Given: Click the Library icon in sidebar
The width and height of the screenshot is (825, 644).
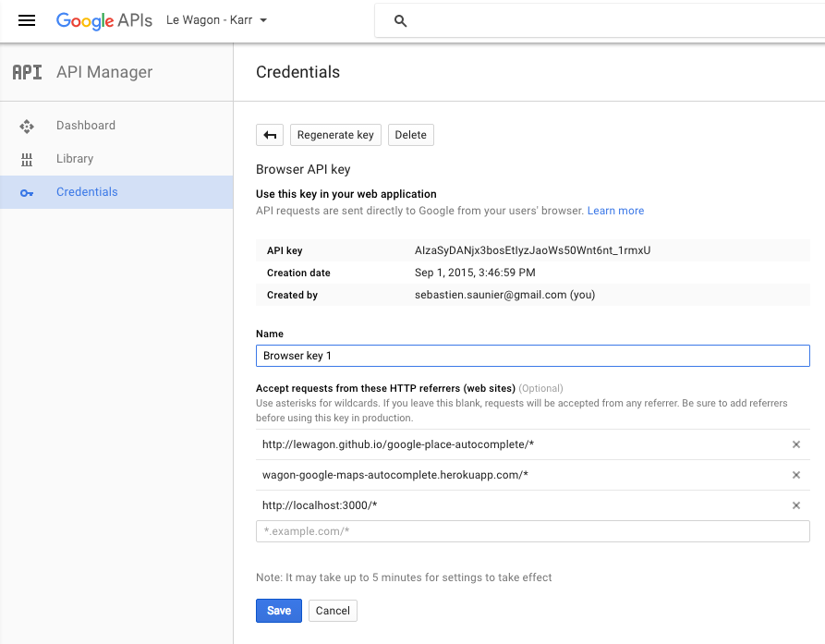Looking at the screenshot, I should click(x=27, y=160).
